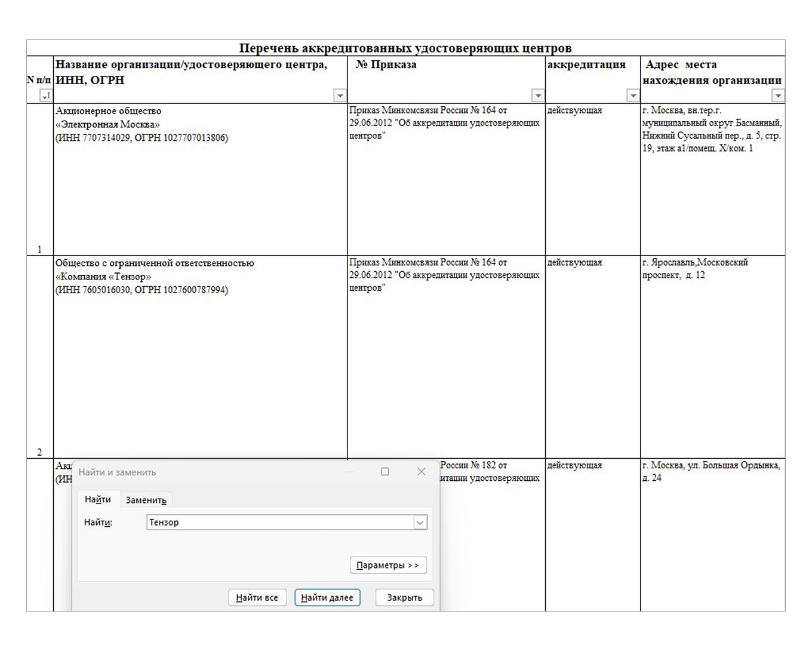Open filter dropdown for аккредитация column

tap(633, 96)
